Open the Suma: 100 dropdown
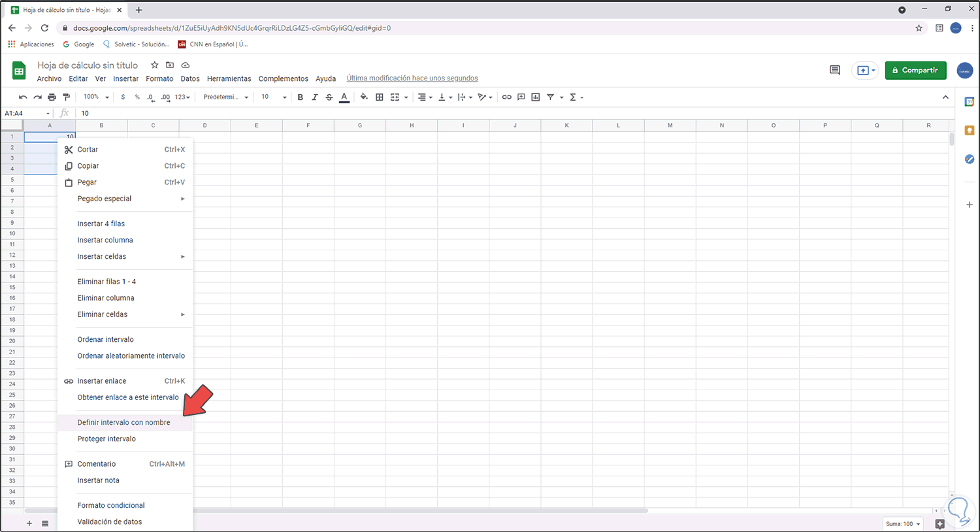Image resolution: width=980 pixels, height=532 pixels. 903,524
